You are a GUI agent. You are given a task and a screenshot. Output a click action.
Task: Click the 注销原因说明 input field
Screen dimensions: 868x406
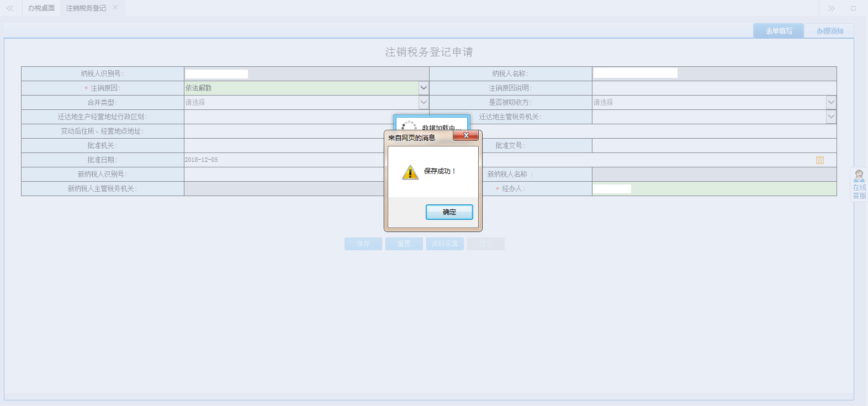[713, 88]
